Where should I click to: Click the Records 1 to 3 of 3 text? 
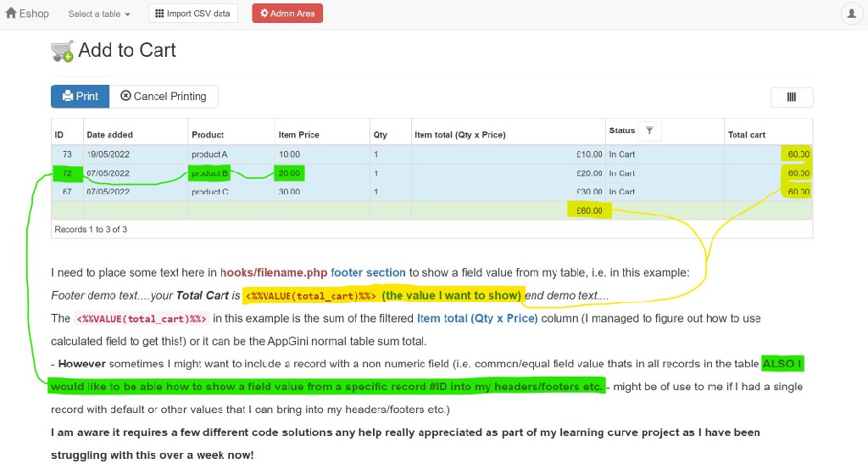click(x=91, y=229)
